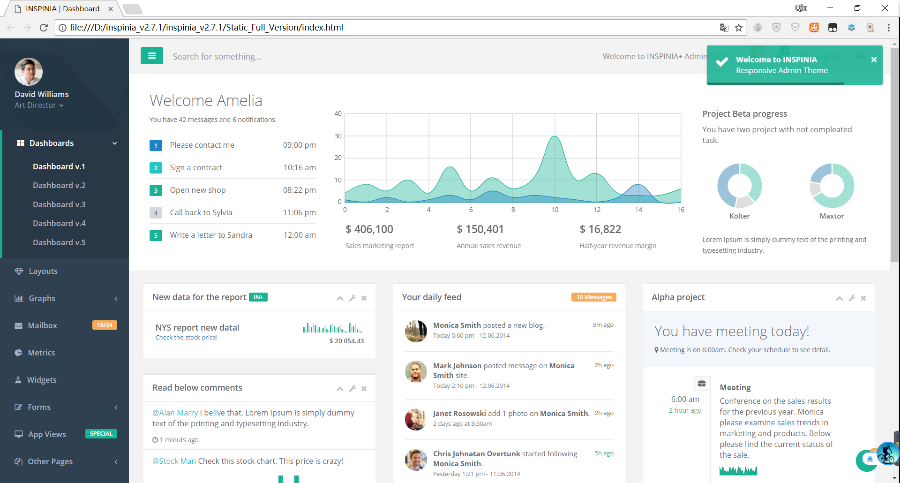Collapse the Dashboards menu chevron
Screen dimensions: 900x483
[115, 143]
